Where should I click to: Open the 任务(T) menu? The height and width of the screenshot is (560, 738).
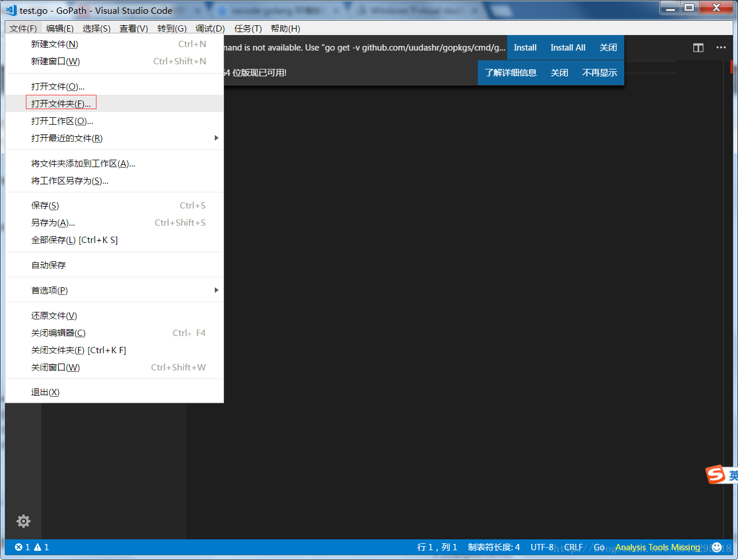248,29
